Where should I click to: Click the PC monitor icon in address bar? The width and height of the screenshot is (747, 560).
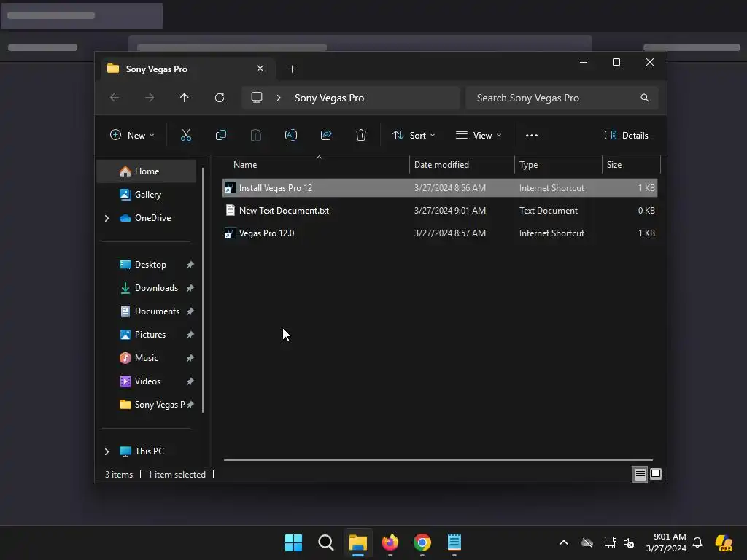(257, 98)
